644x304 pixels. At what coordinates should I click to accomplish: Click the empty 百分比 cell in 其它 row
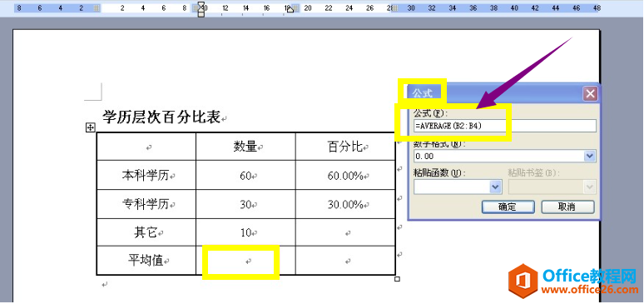tap(345, 232)
